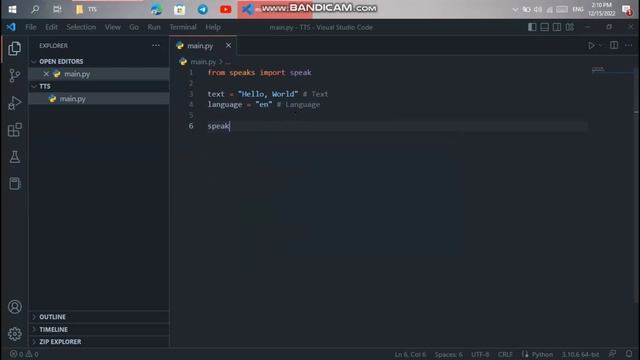Run the Python file with play icon
The height and width of the screenshot is (360, 640).
pos(591,46)
